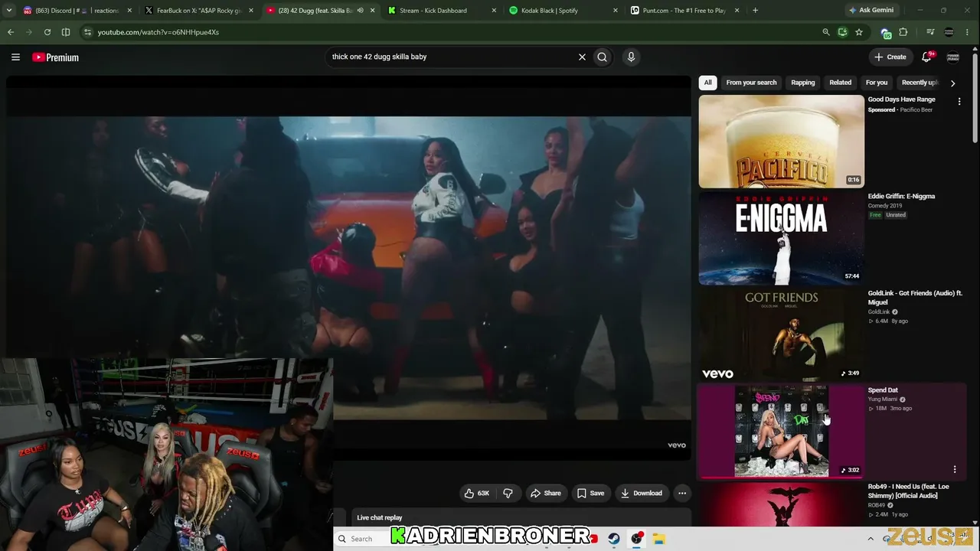980x551 pixels.
Task: Open the YouTube account avatar menu
Action: (953, 57)
